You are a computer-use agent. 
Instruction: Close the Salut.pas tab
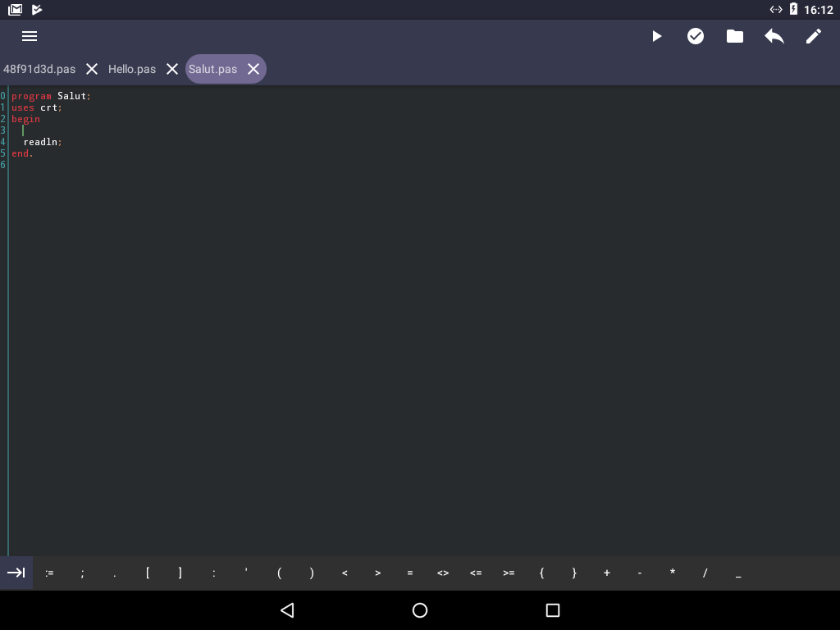click(253, 69)
